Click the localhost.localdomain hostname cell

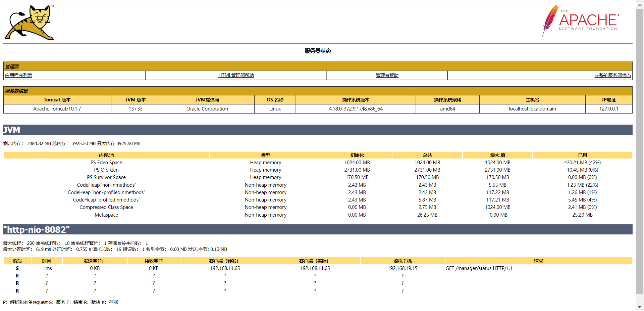coord(532,109)
